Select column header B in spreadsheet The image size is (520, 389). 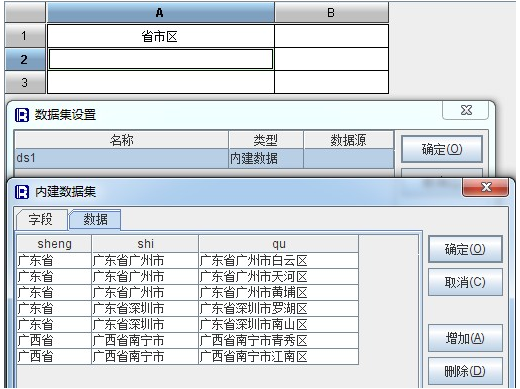click(331, 13)
